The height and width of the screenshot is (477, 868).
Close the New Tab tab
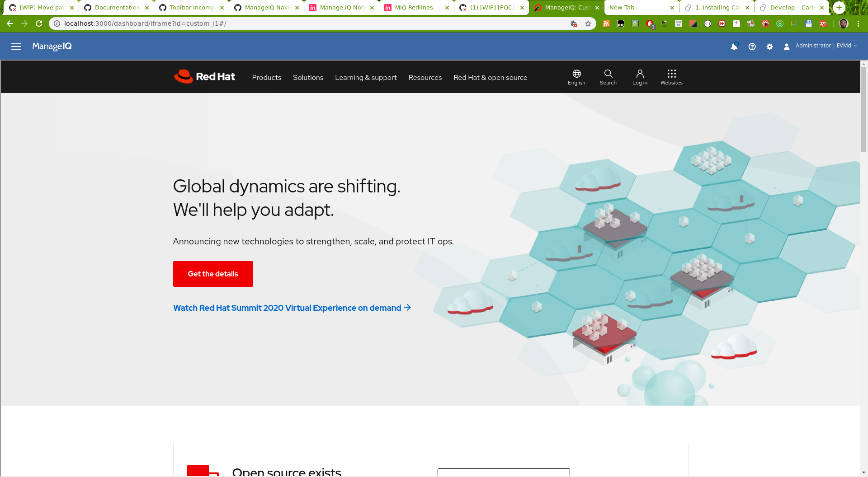pyautogui.click(x=672, y=8)
